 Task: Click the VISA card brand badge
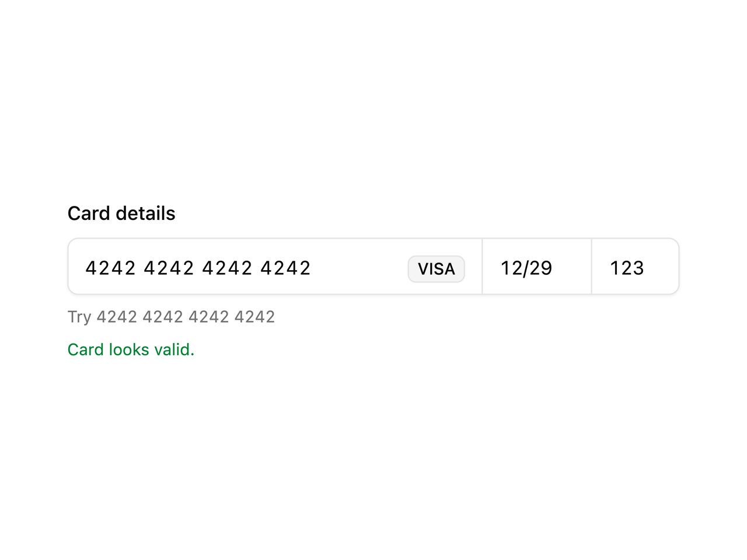(x=436, y=269)
